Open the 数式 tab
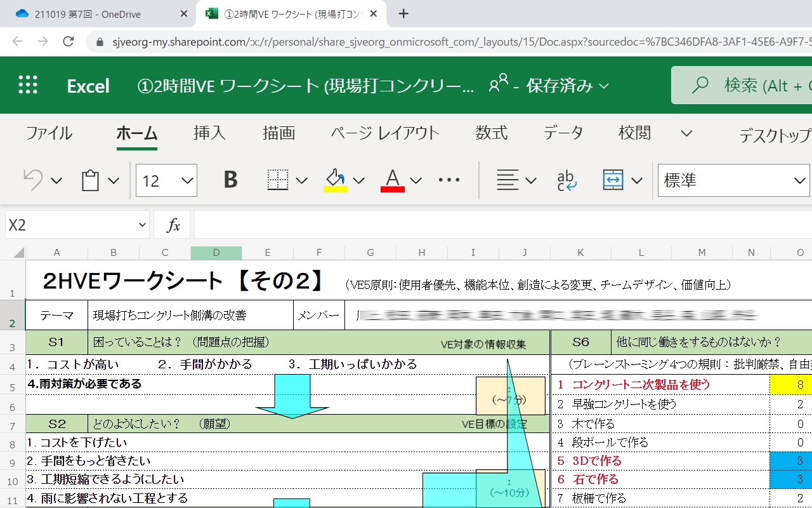This screenshot has height=508, width=812. tap(492, 133)
